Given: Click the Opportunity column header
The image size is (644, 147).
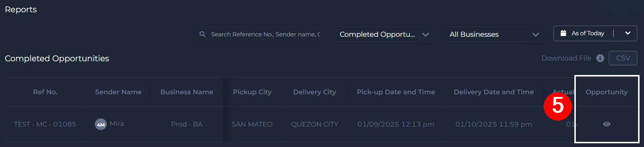Looking at the screenshot, I should pyautogui.click(x=607, y=92).
